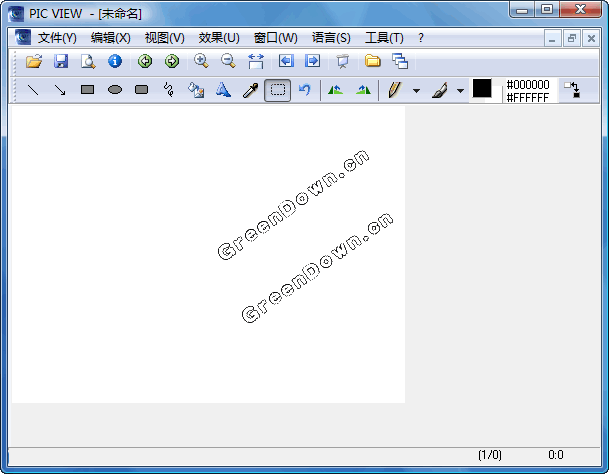Start slideshow presentation screen icon
This screenshot has height=474, width=609.
pos(343,61)
